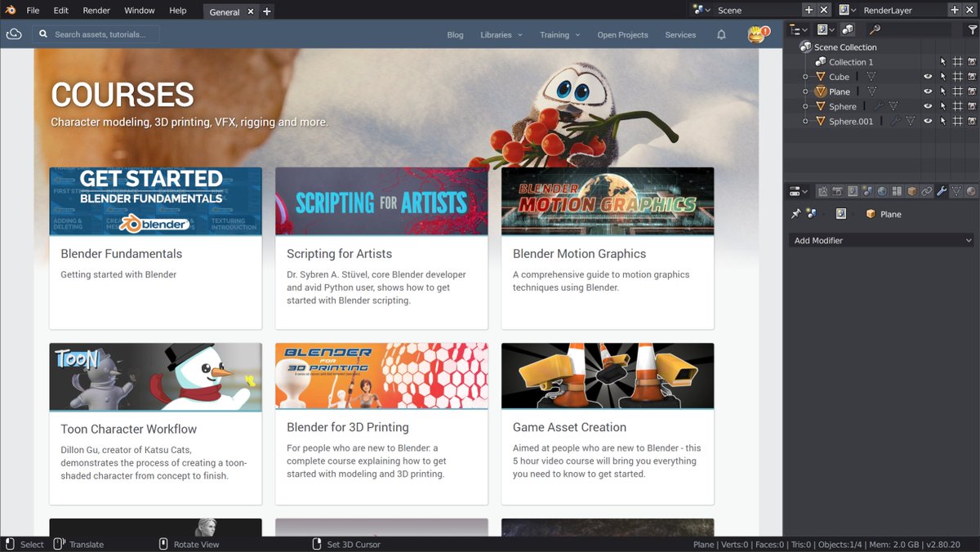Open the Libraries dropdown in navigation

coord(501,35)
